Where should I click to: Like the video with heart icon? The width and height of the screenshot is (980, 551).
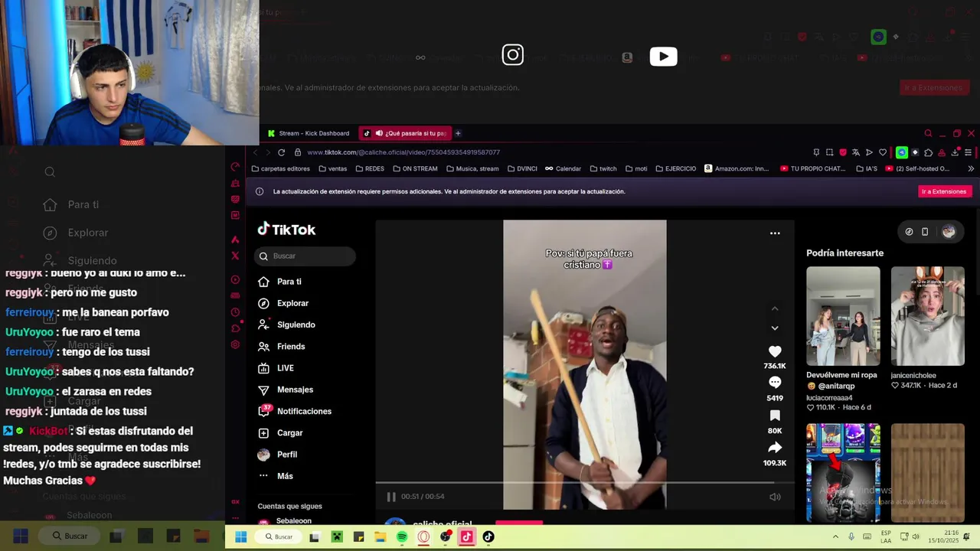coord(775,351)
